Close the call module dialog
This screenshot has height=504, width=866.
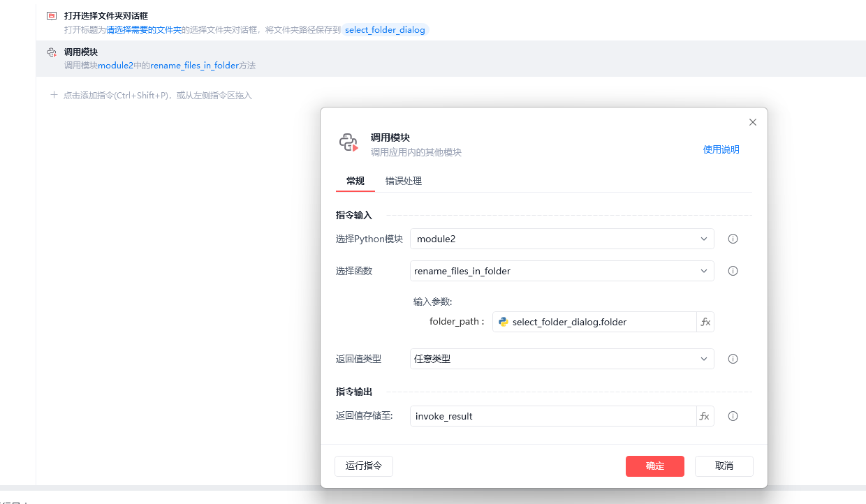point(753,122)
